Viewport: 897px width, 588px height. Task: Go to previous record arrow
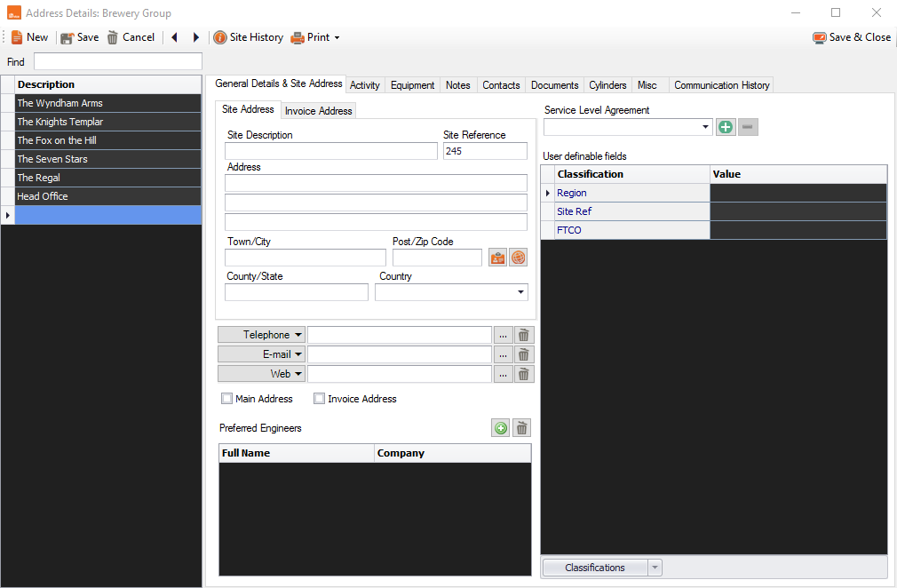pos(174,37)
